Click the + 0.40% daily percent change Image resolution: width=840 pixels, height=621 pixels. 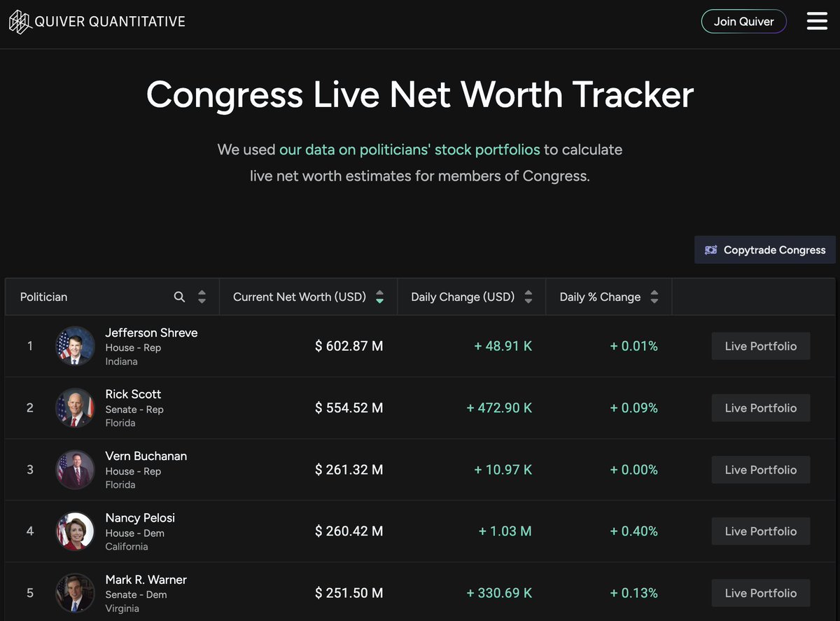[634, 531]
